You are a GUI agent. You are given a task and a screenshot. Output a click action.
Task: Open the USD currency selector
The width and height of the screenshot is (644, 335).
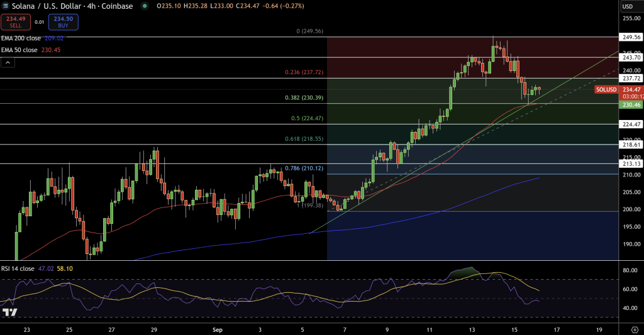coord(627,6)
